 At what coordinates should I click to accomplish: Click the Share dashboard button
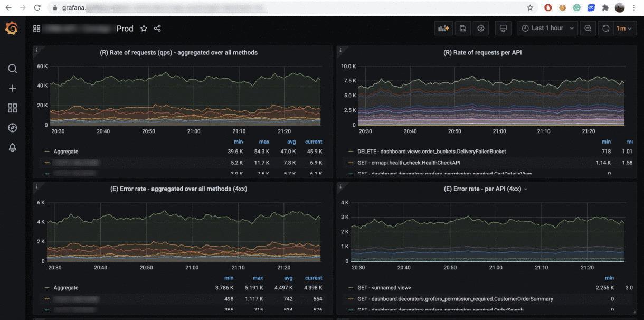tap(157, 28)
